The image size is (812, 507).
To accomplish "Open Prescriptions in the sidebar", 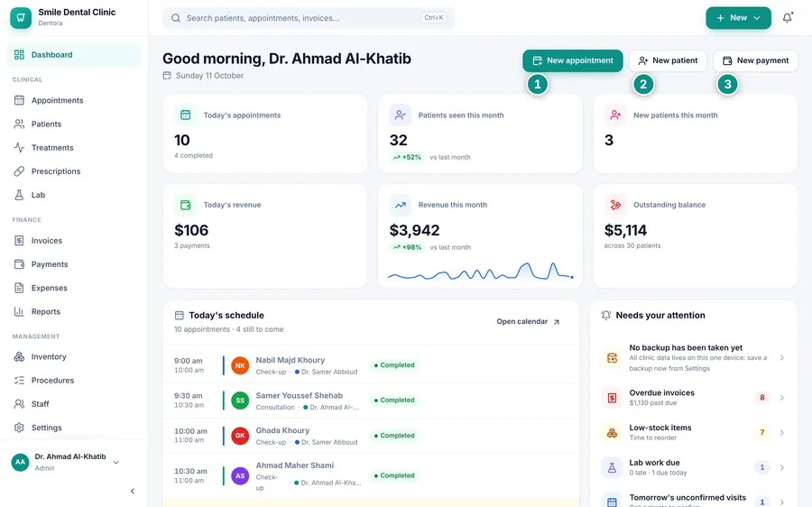I will click(74, 171).
